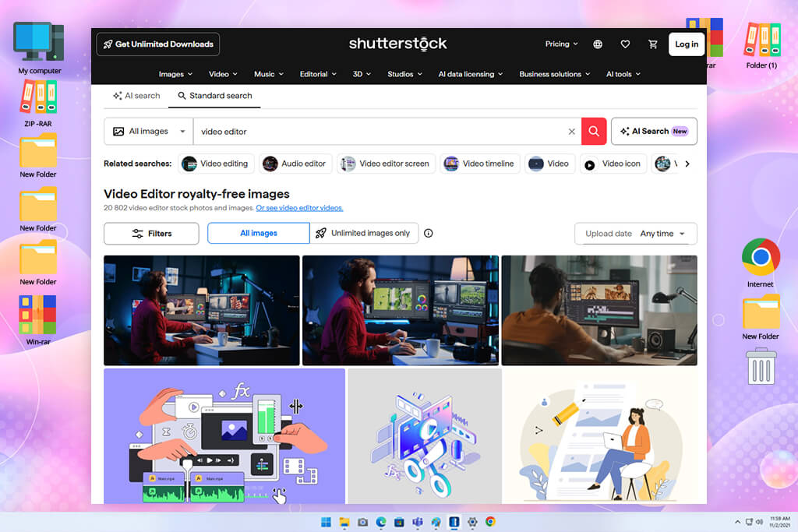Open the Upload date Any time dropdown
Image resolution: width=798 pixels, height=532 pixels.
(x=636, y=234)
